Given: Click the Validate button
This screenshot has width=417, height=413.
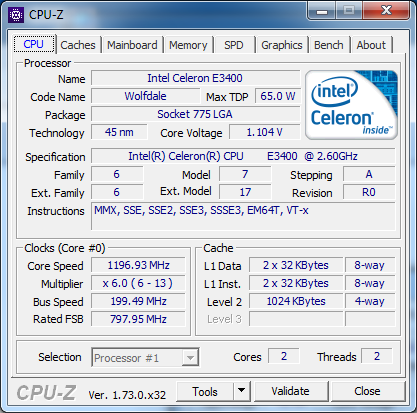Looking at the screenshot, I should [291, 391].
